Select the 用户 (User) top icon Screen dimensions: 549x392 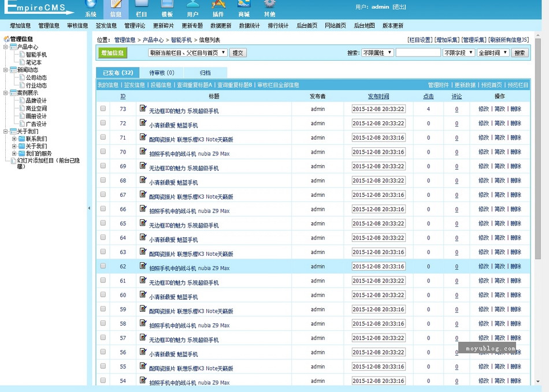[192, 8]
